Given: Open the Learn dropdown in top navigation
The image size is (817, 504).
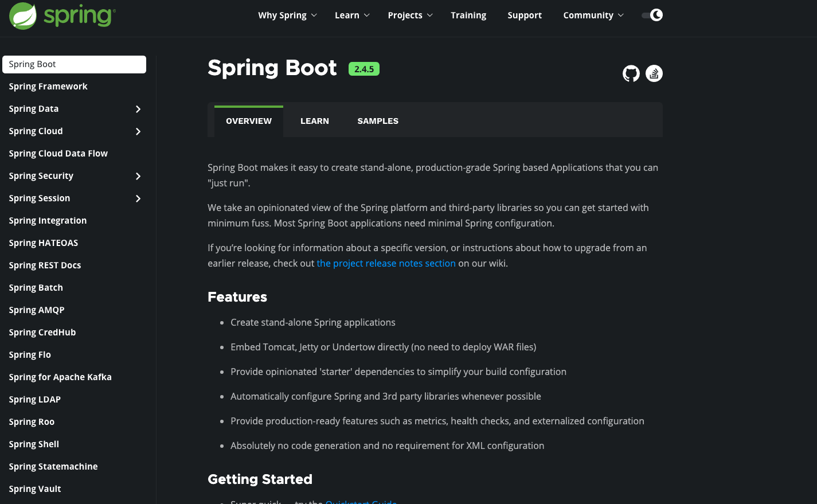Looking at the screenshot, I should pos(352,15).
